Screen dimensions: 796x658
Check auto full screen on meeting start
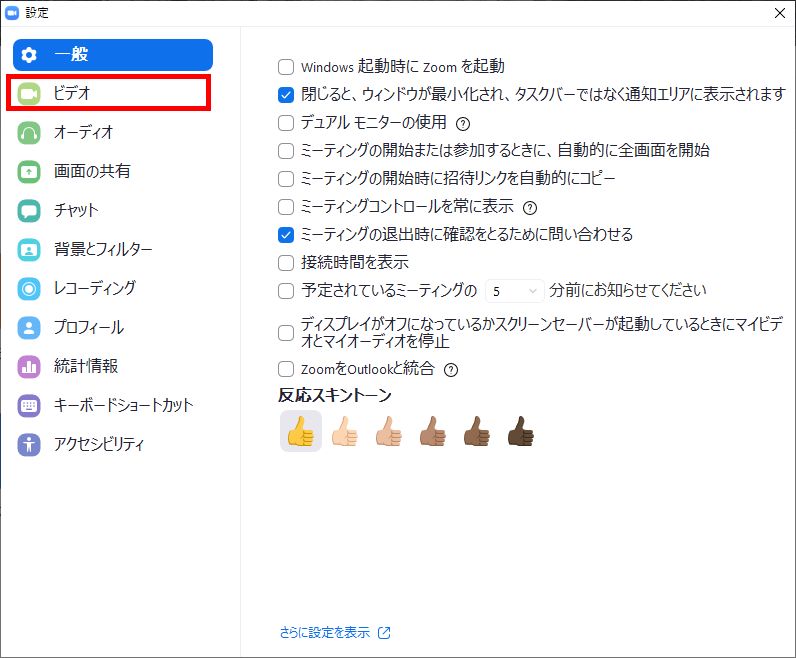(x=286, y=151)
